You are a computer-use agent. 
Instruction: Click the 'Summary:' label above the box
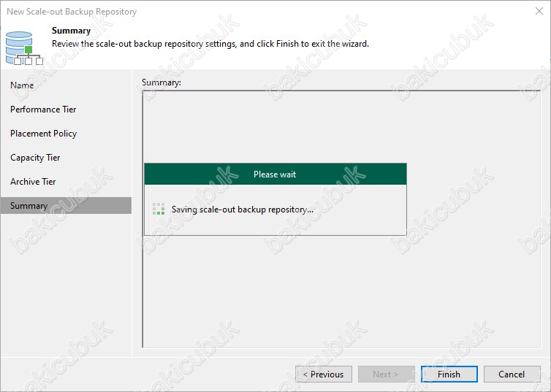[161, 82]
